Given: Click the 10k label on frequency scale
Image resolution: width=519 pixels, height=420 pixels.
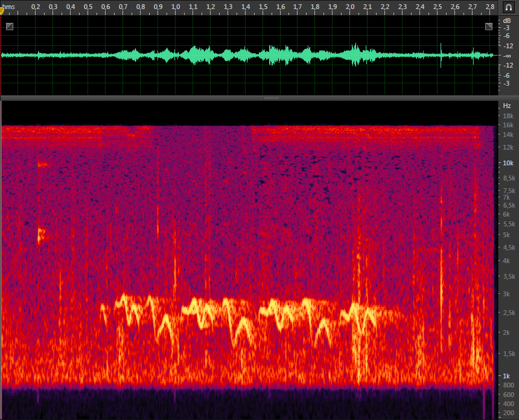Looking at the screenshot, I should pos(508,163).
